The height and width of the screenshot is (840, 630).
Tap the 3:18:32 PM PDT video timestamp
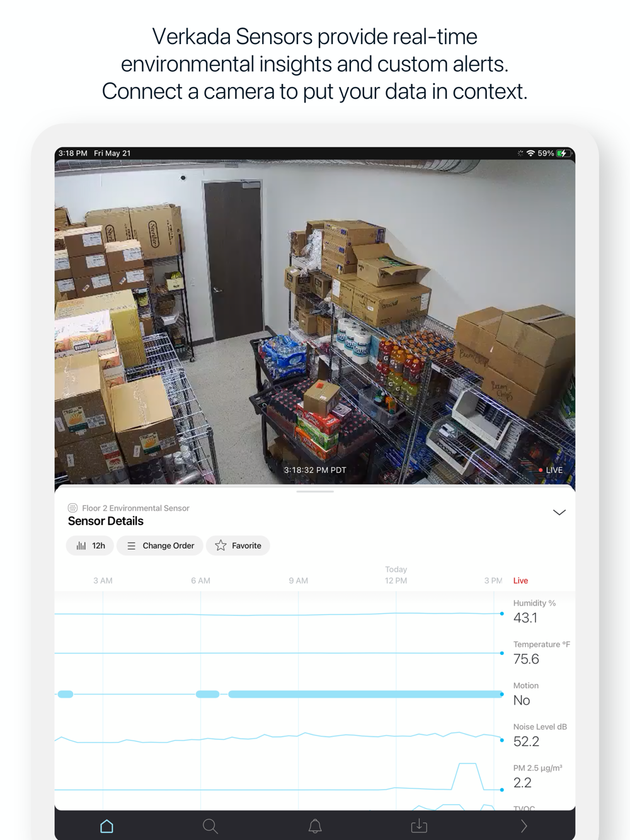(x=315, y=470)
